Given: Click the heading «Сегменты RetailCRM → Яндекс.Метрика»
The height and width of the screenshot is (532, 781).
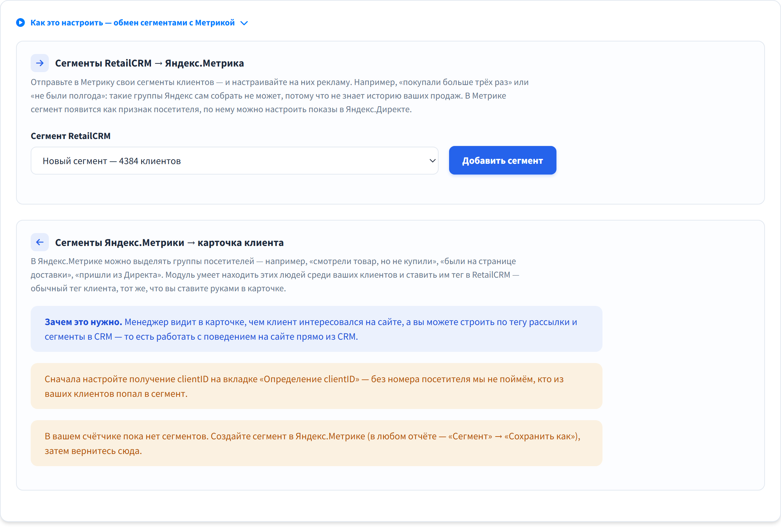Looking at the screenshot, I should tap(150, 63).
